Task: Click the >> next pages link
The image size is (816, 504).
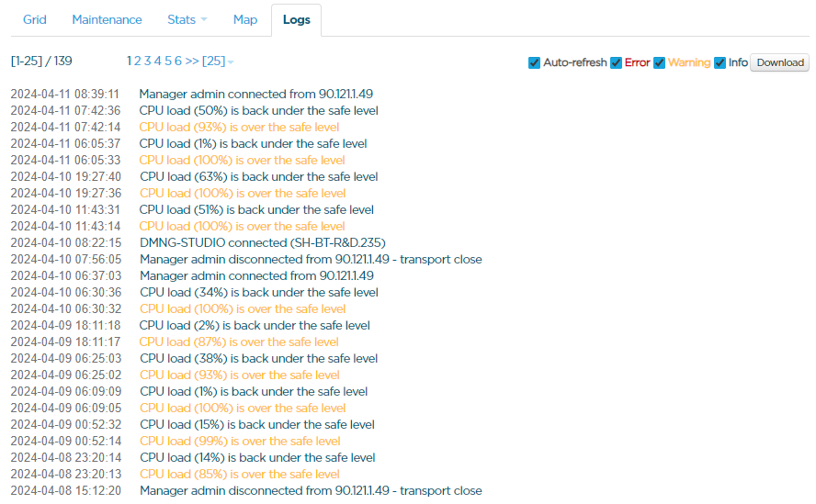Action: 192,62
